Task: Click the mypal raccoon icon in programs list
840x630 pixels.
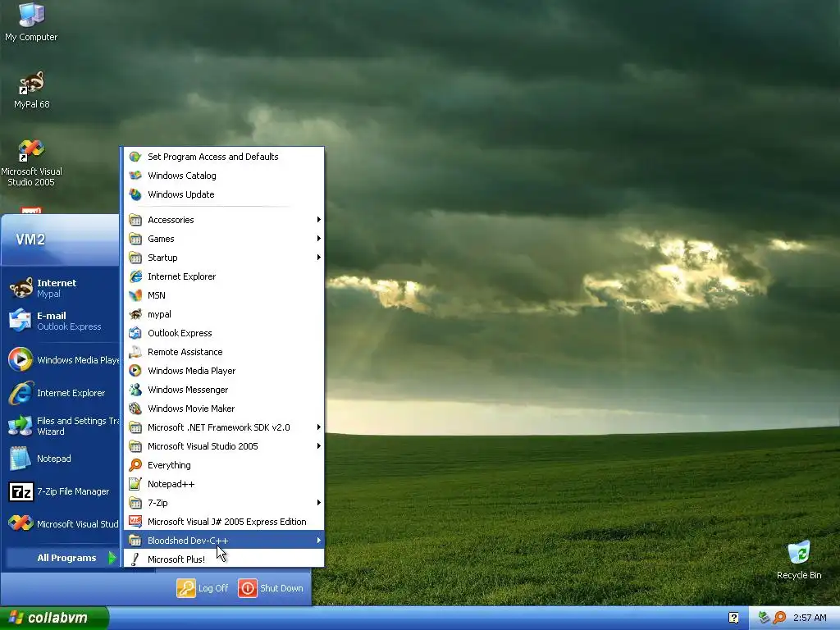Action: click(135, 314)
